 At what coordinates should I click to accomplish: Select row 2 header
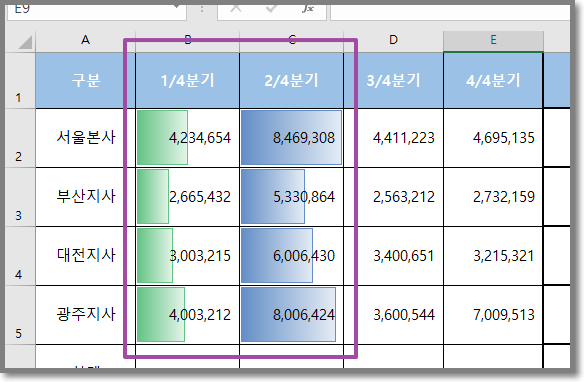pos(20,138)
